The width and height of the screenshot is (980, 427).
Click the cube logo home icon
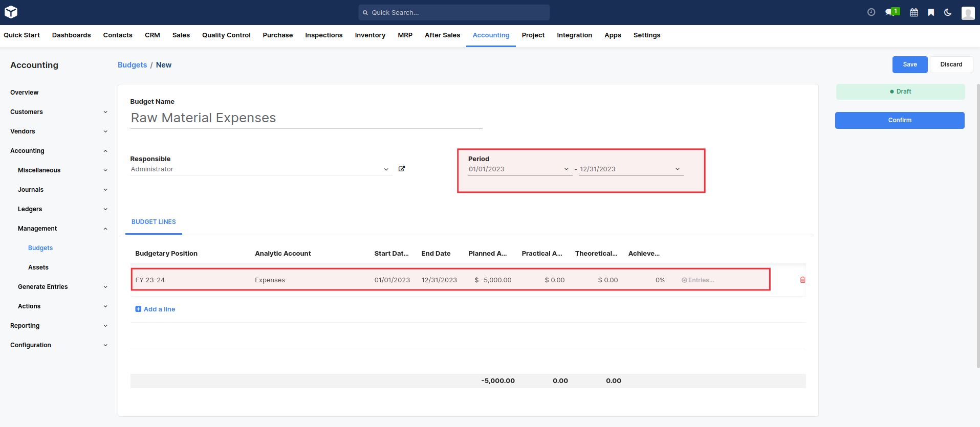coord(11,12)
